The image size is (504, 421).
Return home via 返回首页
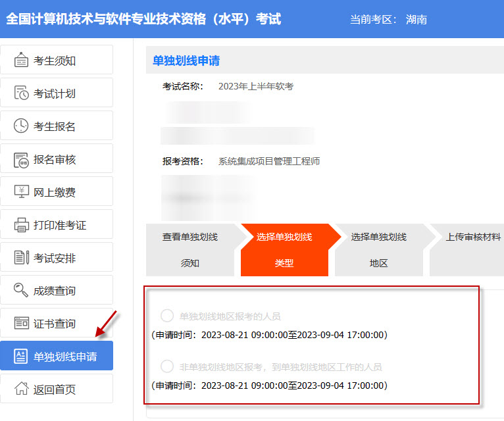pyautogui.click(x=57, y=389)
